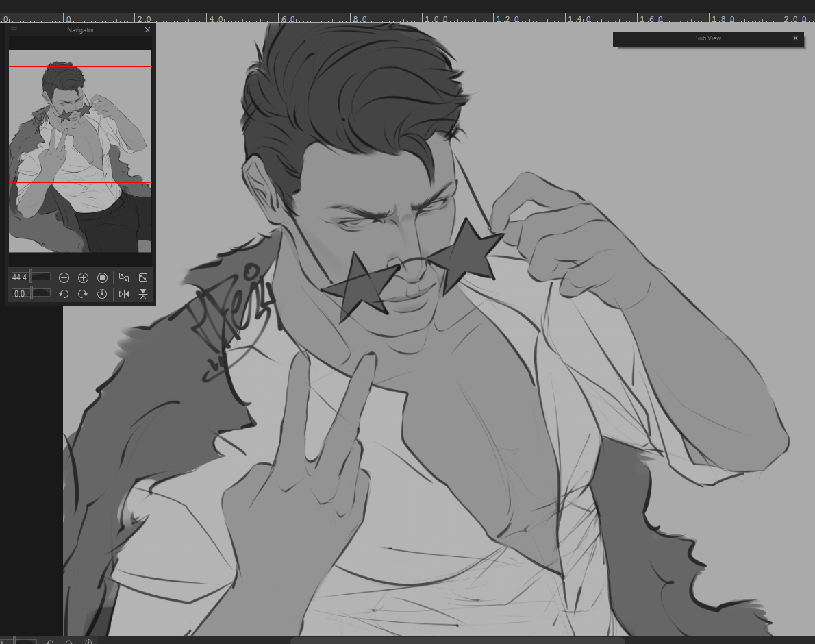Screen dimensions: 815x644
Task: Open the Sub View panel hamburger menu
Action: click(x=622, y=38)
